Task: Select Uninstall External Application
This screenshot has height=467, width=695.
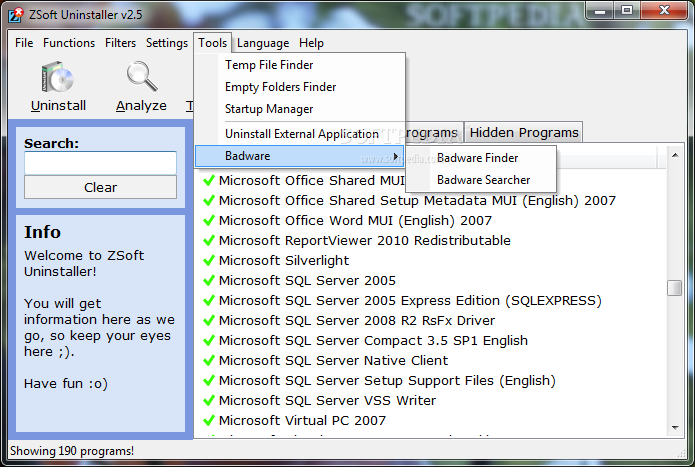Action: click(300, 134)
